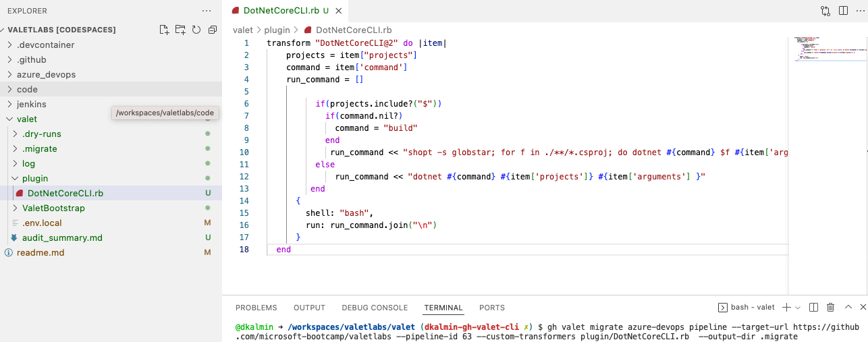
Task: Open readme.md in Explorer
Action: (x=111, y=252)
